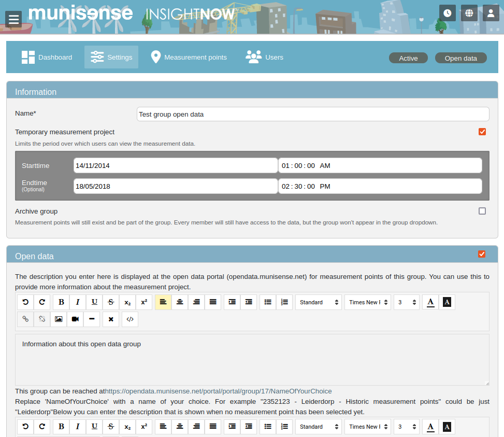The width and height of the screenshot is (504, 437).
Task: Click the horizontal line icon in upper editor
Action: point(92,319)
